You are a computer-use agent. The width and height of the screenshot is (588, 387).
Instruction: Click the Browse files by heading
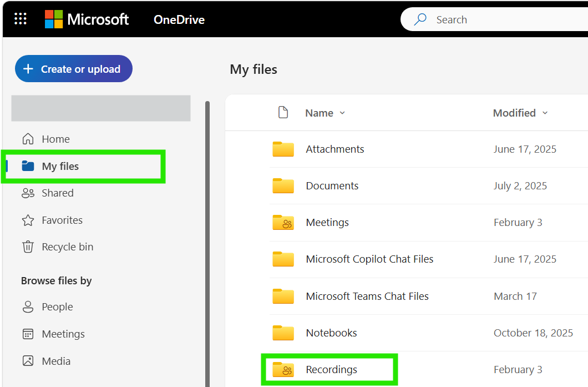point(56,281)
